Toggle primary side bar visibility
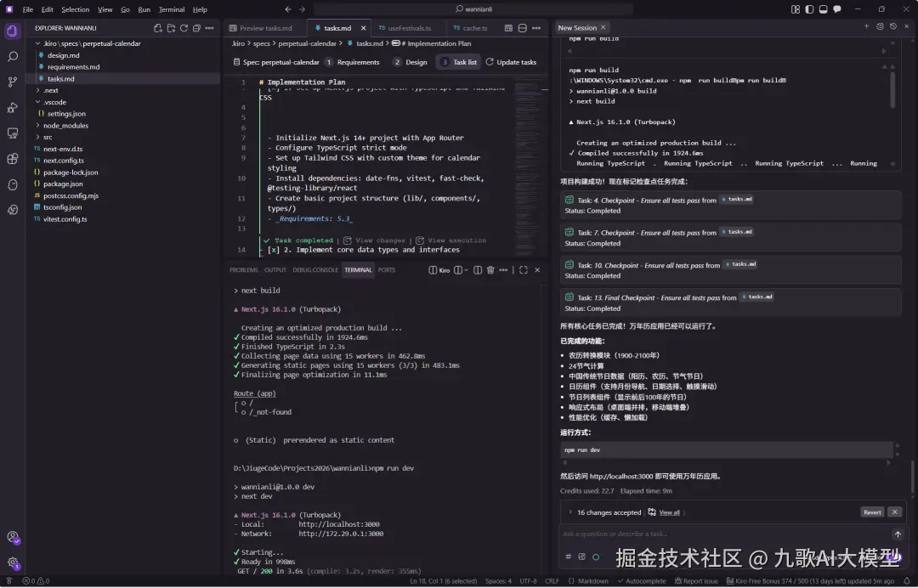 [x=809, y=9]
